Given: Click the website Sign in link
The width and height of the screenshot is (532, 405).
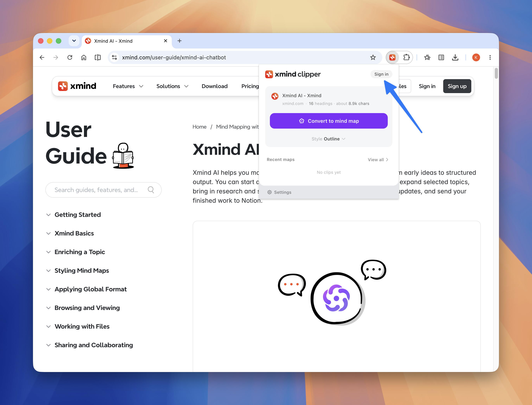Looking at the screenshot, I should point(427,86).
